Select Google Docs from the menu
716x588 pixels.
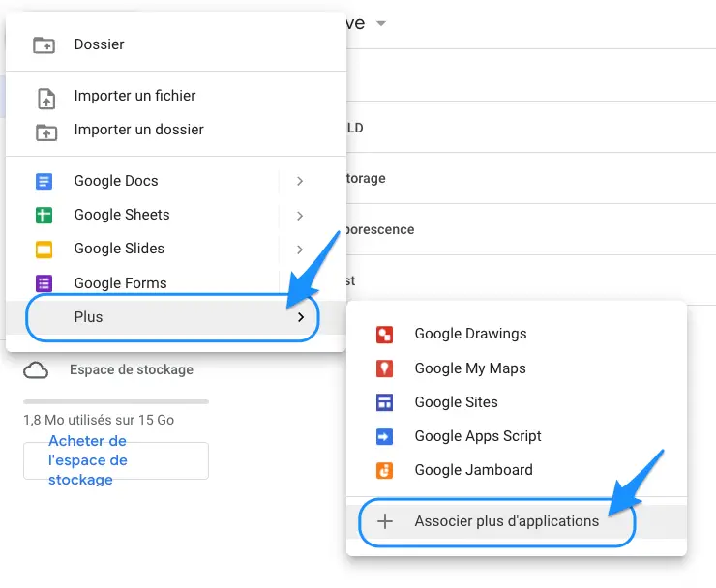[x=176, y=181]
